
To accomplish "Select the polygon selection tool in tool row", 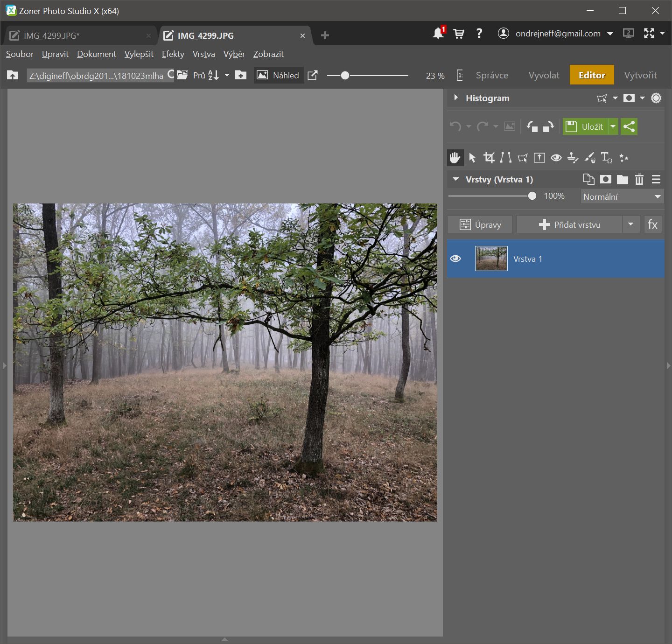I will [523, 158].
